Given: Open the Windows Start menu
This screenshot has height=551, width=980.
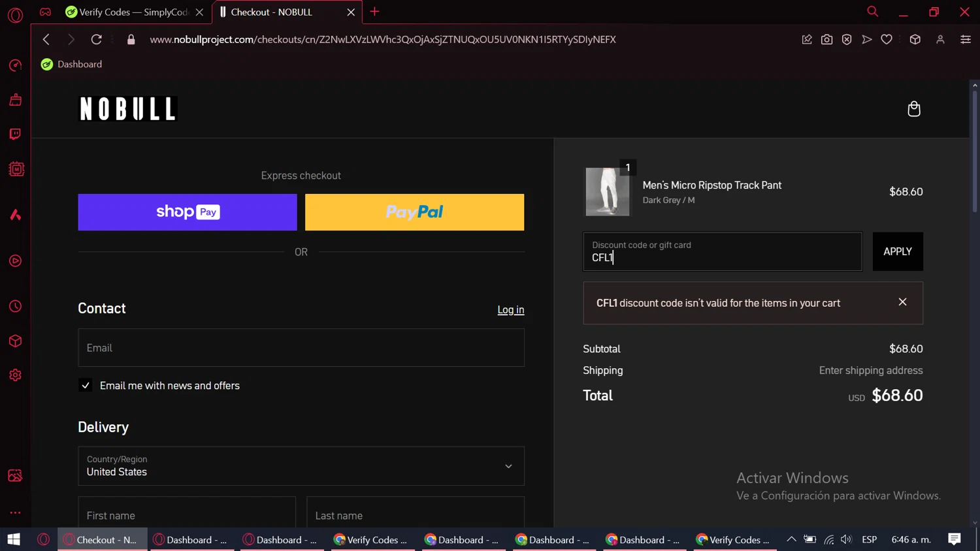Looking at the screenshot, I should [14, 539].
